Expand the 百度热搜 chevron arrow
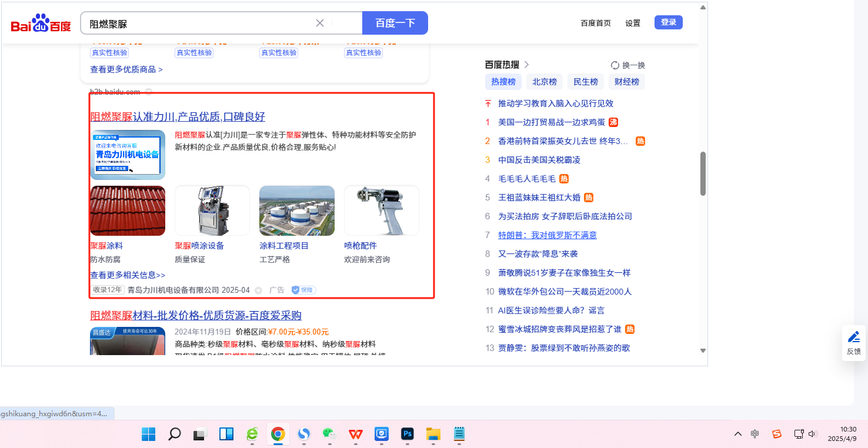The height and width of the screenshot is (448, 868). [526, 65]
